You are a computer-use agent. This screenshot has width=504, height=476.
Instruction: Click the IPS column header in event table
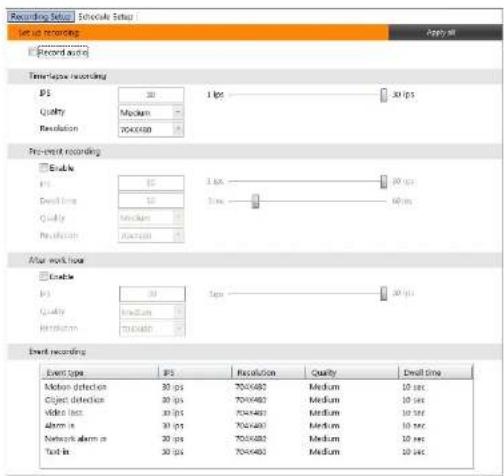coord(195,372)
